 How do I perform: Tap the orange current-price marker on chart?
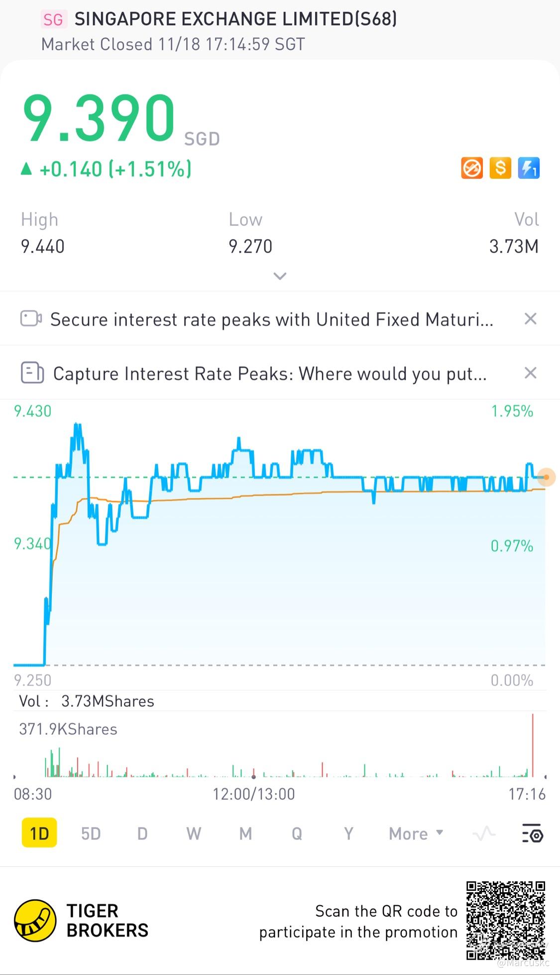coord(547,477)
